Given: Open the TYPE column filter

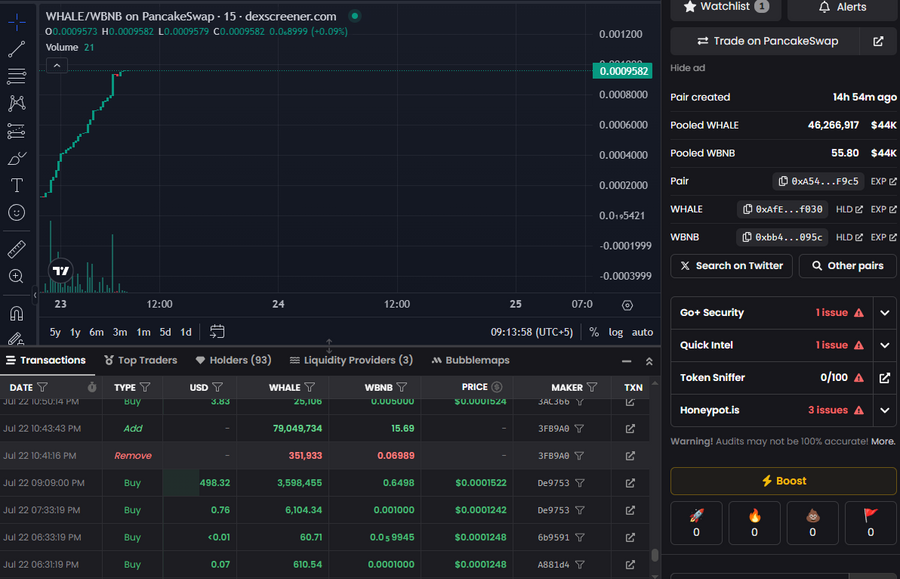Looking at the screenshot, I should [x=145, y=387].
